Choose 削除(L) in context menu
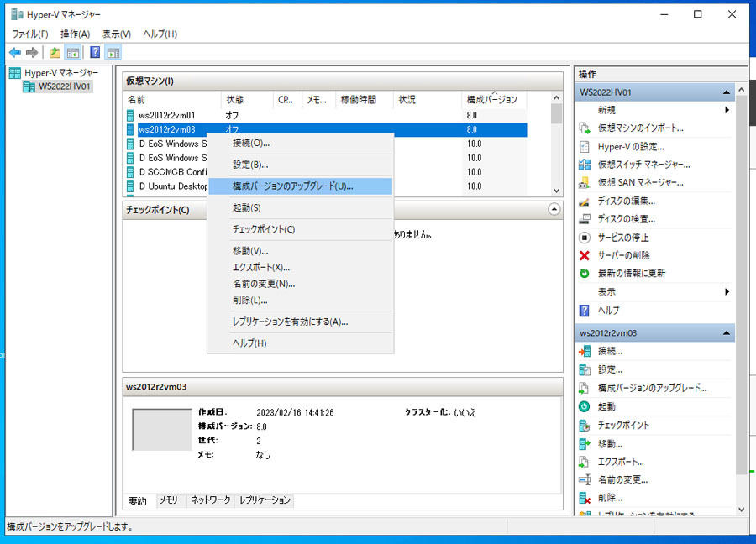Viewport: 756px width, 544px height. [300, 301]
